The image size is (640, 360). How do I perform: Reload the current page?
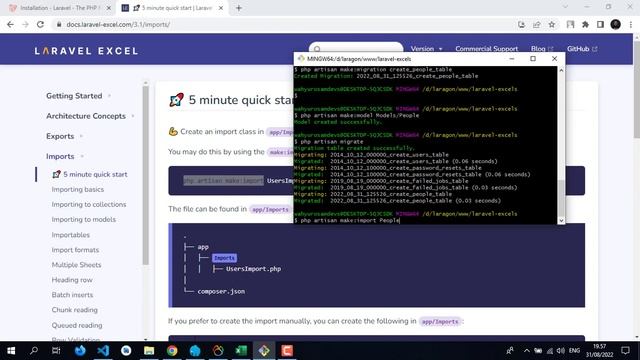[x=40, y=24]
